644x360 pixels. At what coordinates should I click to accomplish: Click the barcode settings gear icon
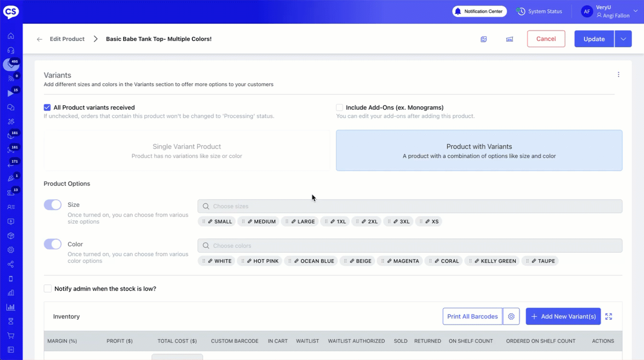click(x=511, y=316)
